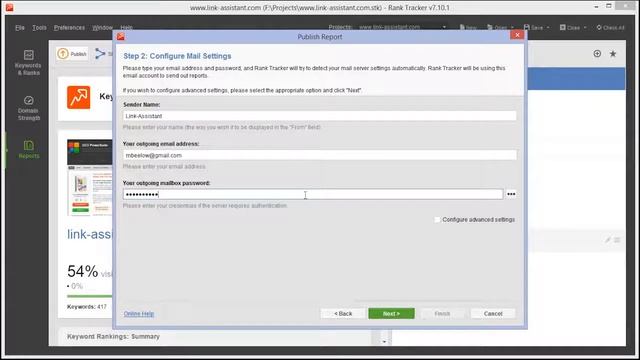Viewport: 640px width, 360px height.
Task: Click the Finish button
Action: (442, 313)
